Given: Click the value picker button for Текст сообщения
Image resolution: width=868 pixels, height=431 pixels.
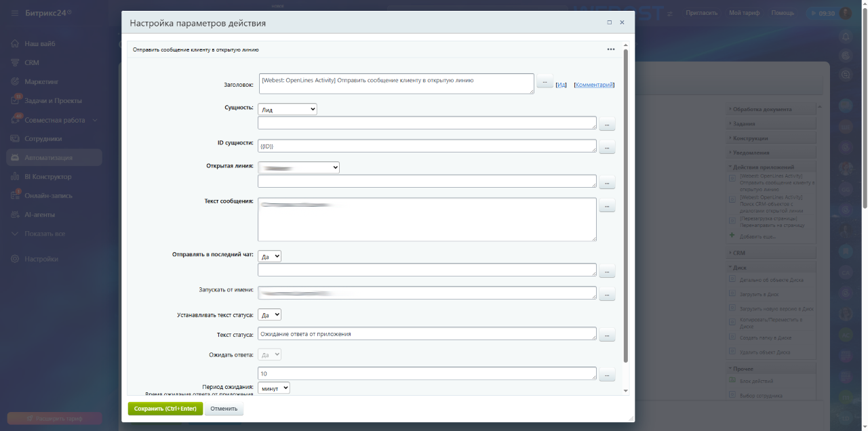Looking at the screenshot, I should [x=607, y=205].
